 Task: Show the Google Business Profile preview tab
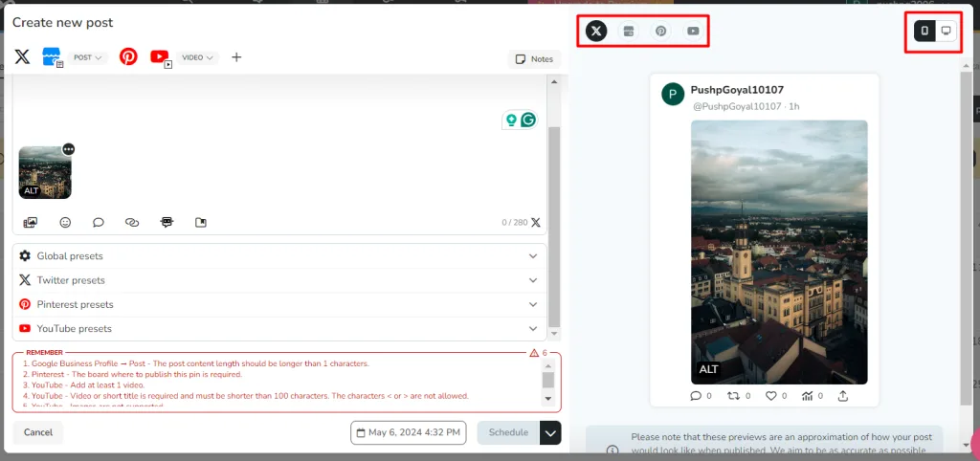(x=629, y=32)
